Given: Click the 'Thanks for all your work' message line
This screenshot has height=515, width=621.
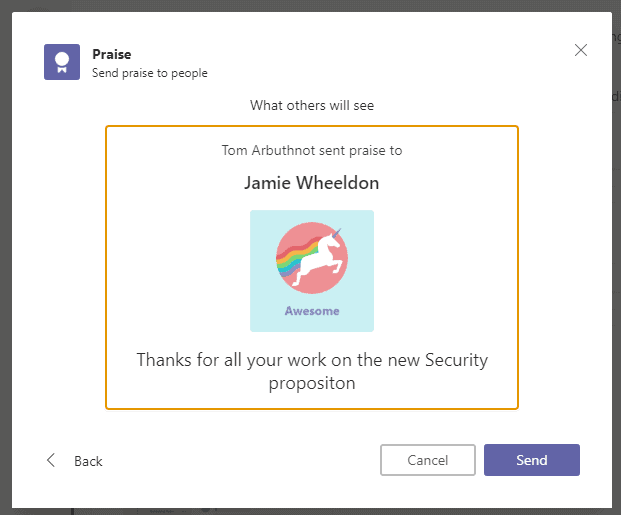Looking at the screenshot, I should (x=312, y=360).
